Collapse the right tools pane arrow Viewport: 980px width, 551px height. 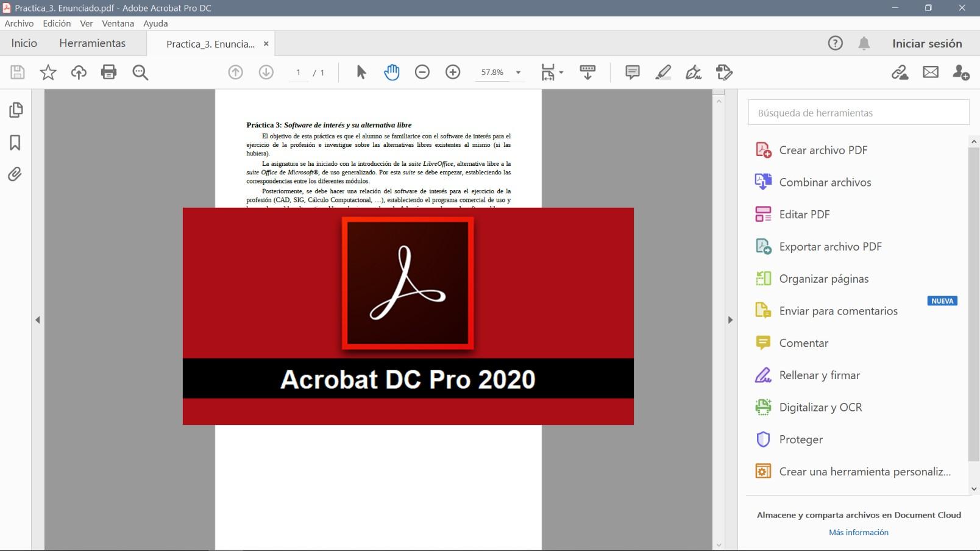pos(730,320)
